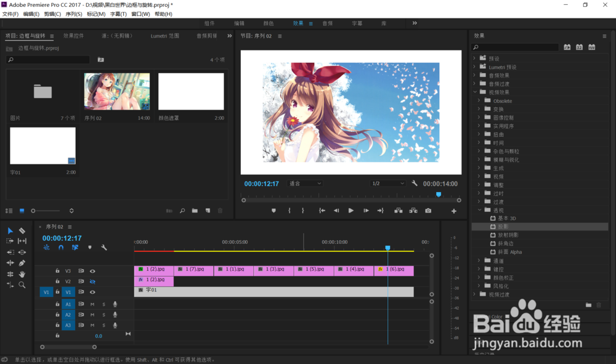Select the 基本 3D effect
616x364 pixels.
pyautogui.click(x=507, y=218)
